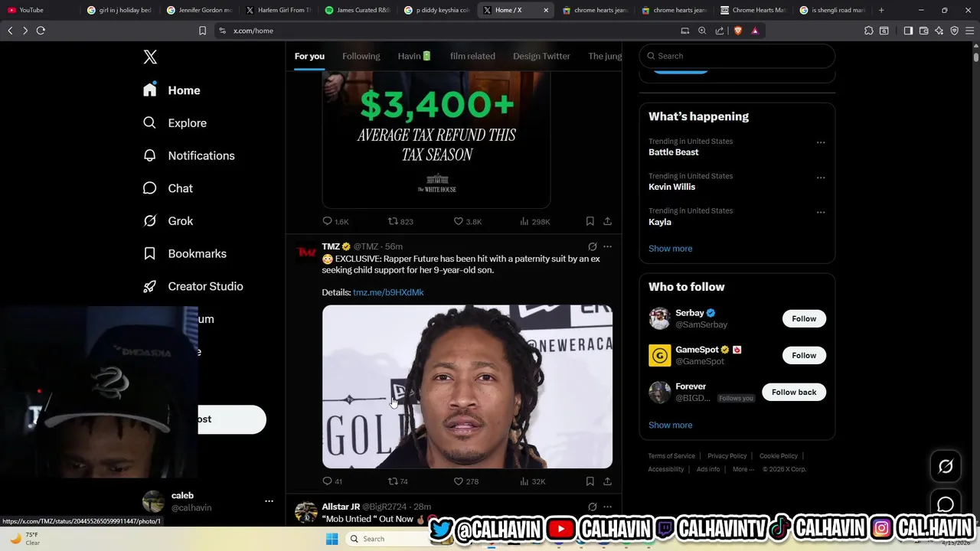Open Explore from the sidebar
980x551 pixels.
tap(175, 123)
